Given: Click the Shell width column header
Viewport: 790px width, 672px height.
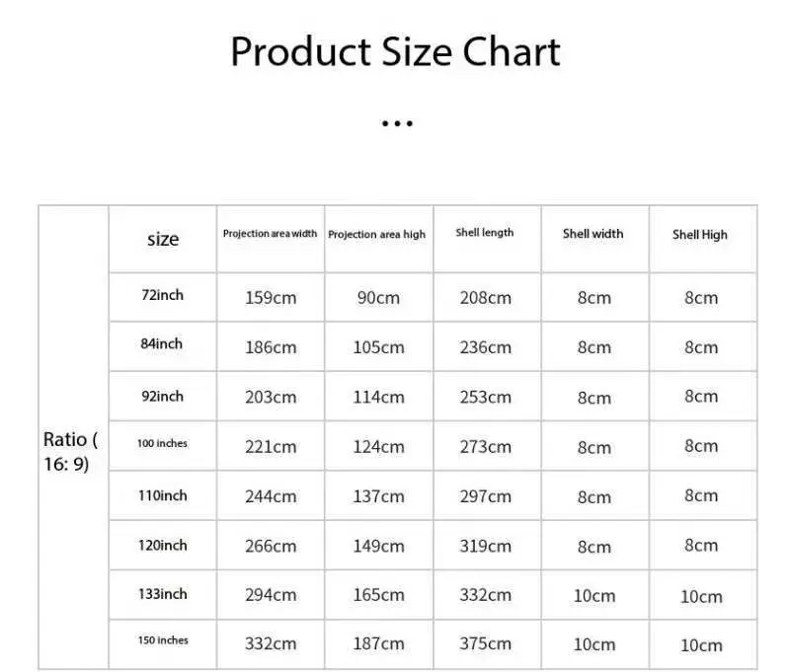Looking at the screenshot, I should 593,234.
